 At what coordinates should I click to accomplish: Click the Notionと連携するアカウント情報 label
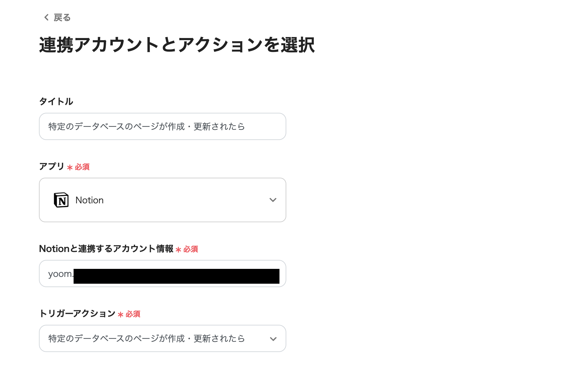[x=106, y=249]
